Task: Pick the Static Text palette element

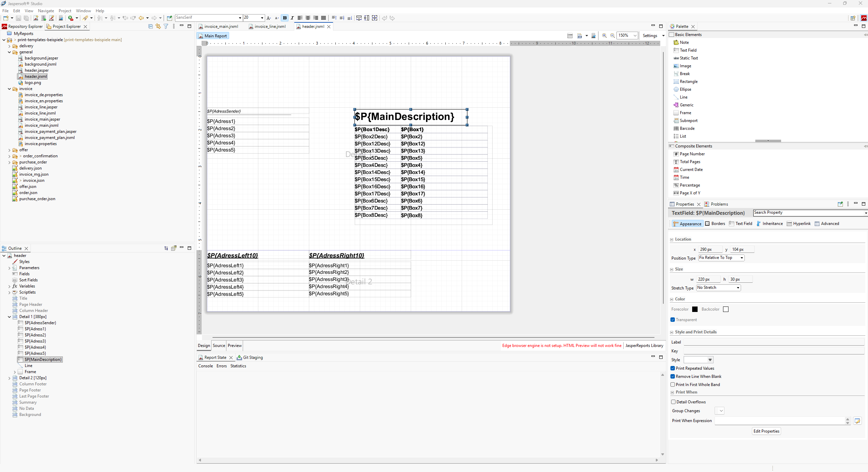Action: point(686,58)
